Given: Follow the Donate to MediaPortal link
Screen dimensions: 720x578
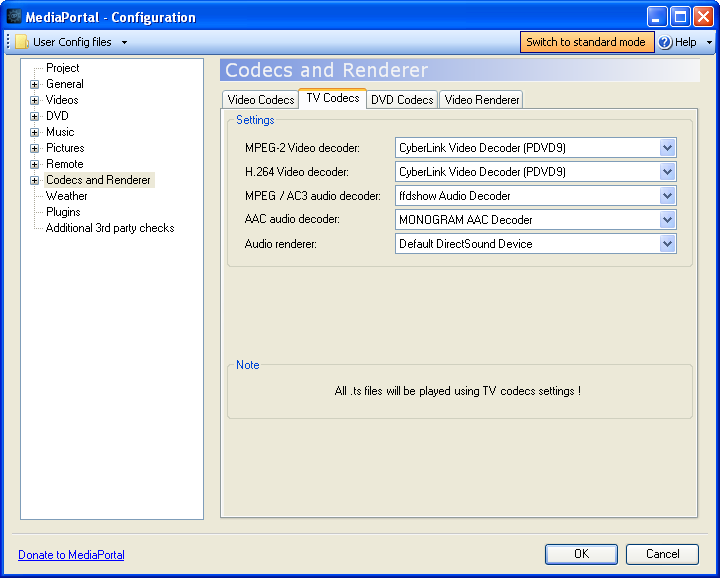Looking at the screenshot, I should pyautogui.click(x=71, y=555).
